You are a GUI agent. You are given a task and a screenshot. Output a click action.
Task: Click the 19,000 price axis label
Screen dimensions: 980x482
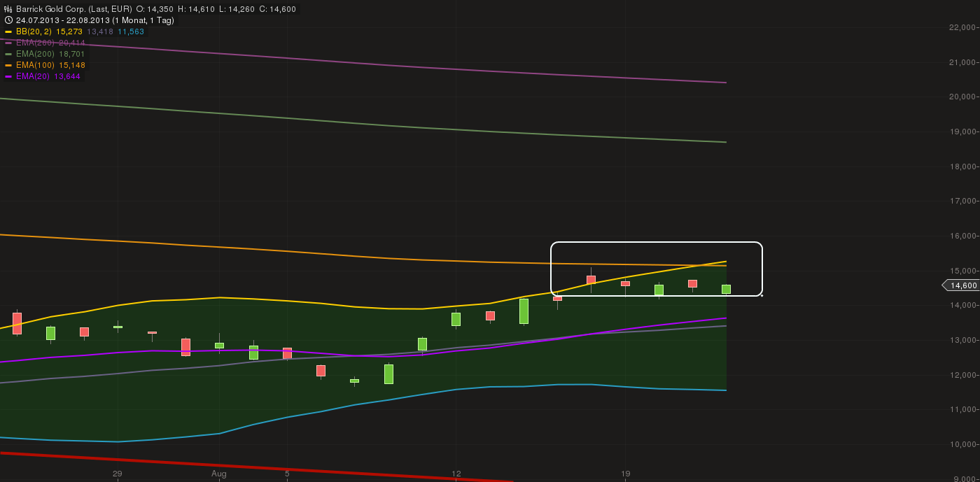(x=962, y=132)
